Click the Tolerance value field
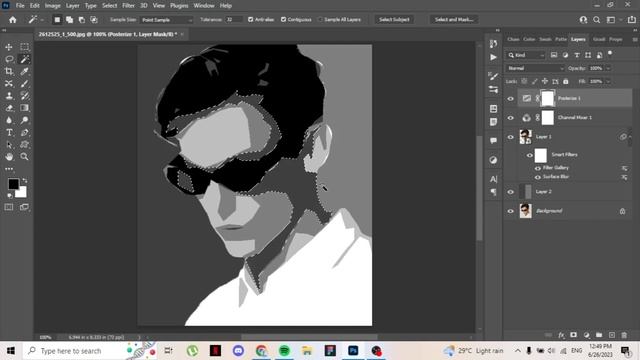The image size is (640, 360). 234,20
